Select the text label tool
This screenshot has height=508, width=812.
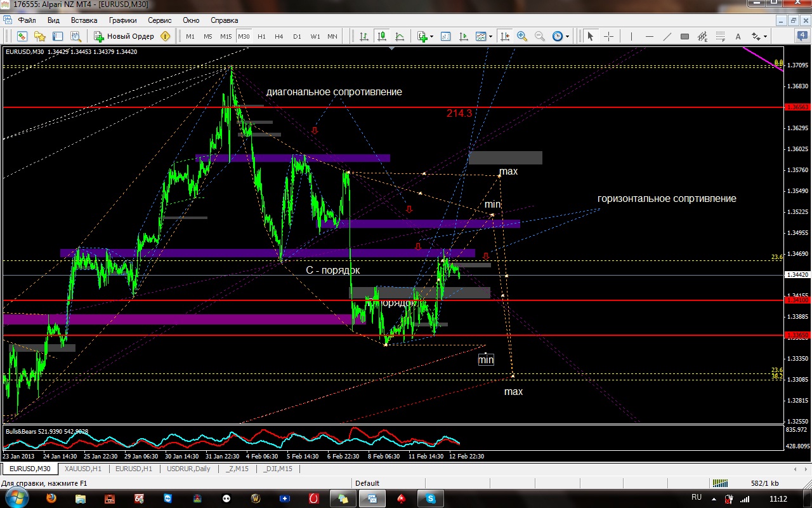738,36
